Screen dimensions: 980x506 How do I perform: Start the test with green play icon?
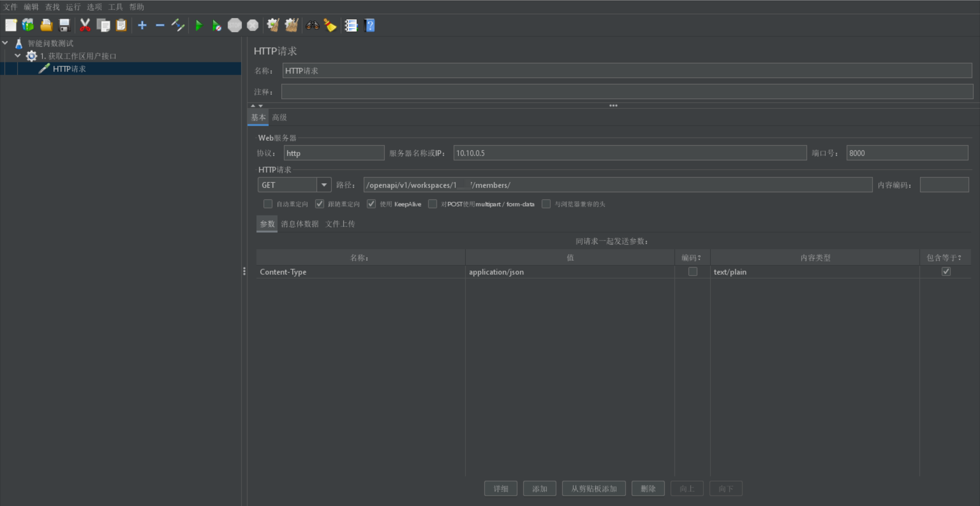(199, 26)
